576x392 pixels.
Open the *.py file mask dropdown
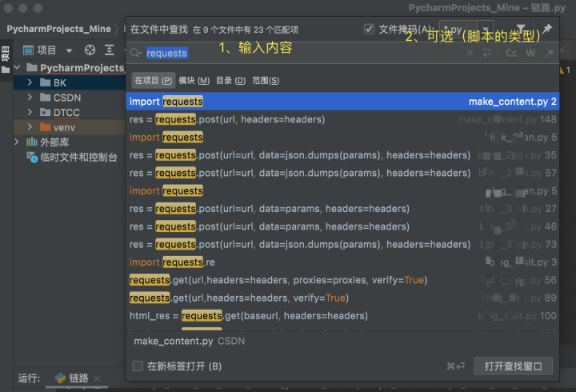coord(486,29)
